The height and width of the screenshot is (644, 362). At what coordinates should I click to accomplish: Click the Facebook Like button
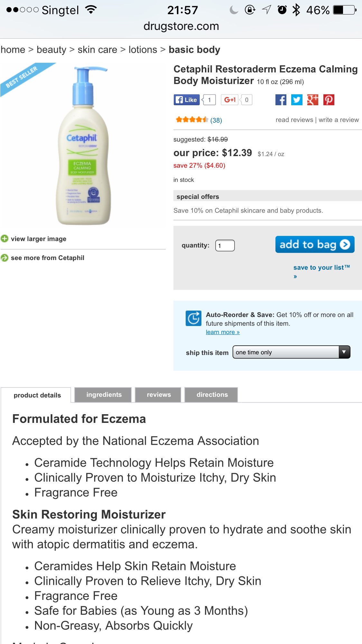coord(187,100)
